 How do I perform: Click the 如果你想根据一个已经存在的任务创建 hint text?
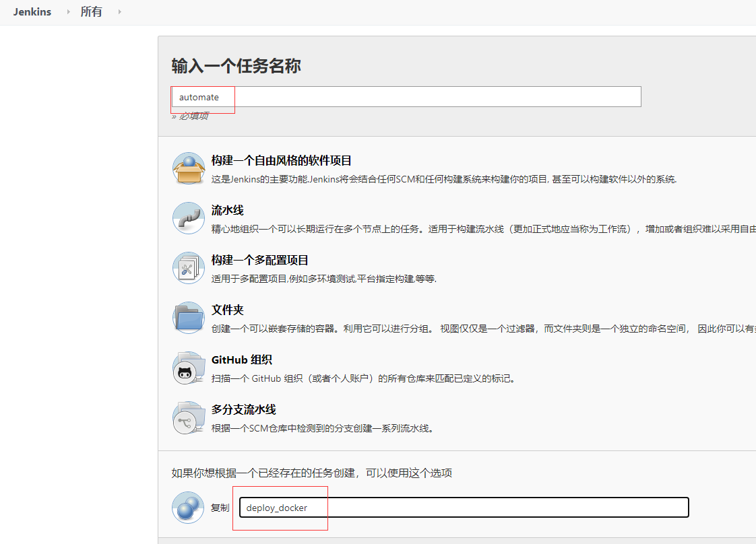point(312,473)
